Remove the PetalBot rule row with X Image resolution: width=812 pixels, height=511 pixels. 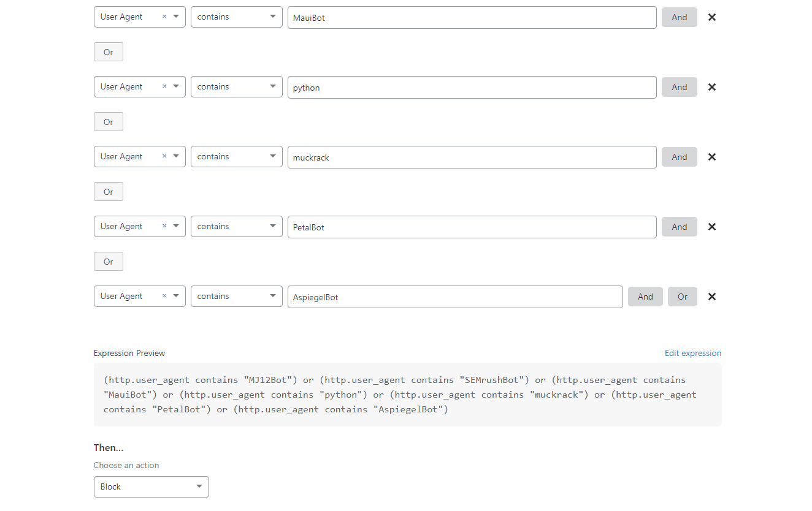tap(712, 227)
